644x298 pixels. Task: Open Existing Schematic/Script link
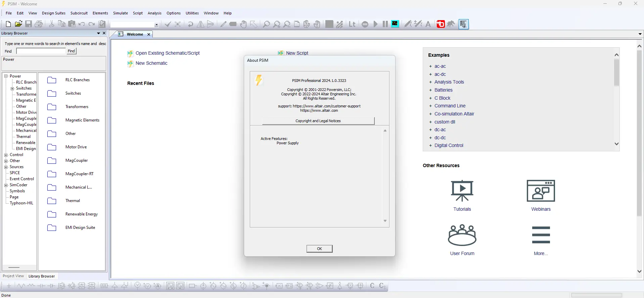(x=168, y=53)
